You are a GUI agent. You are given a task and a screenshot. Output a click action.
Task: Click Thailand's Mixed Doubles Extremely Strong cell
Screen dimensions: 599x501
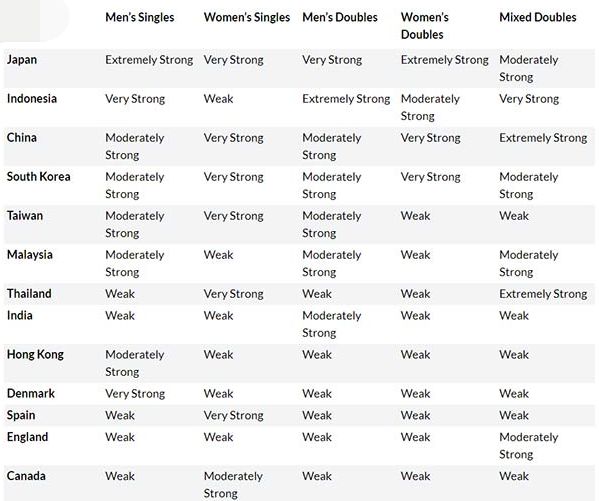pos(543,294)
